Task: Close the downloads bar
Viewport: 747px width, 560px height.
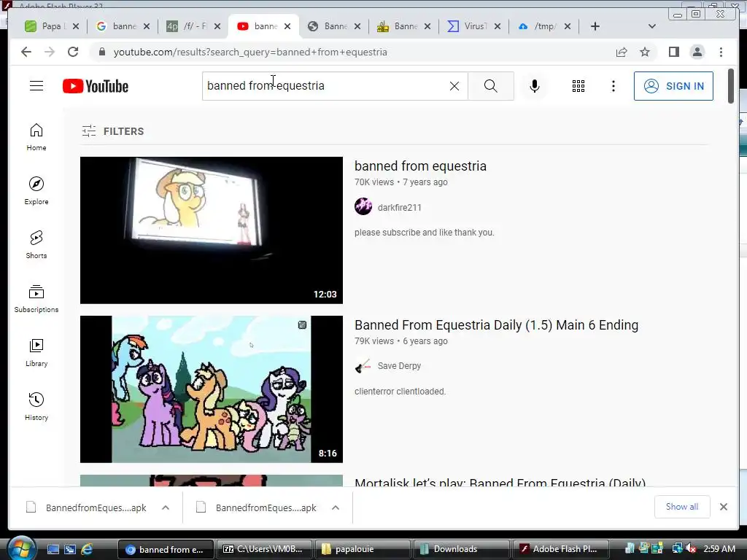Action: click(x=723, y=507)
